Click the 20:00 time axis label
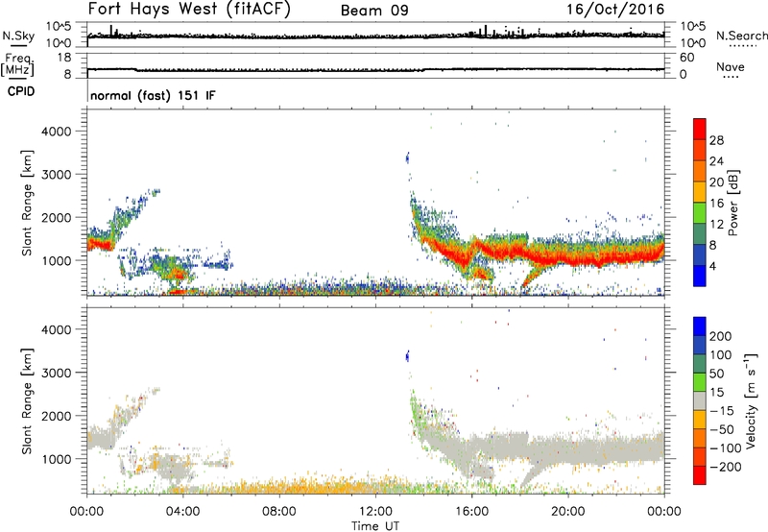 (568, 512)
